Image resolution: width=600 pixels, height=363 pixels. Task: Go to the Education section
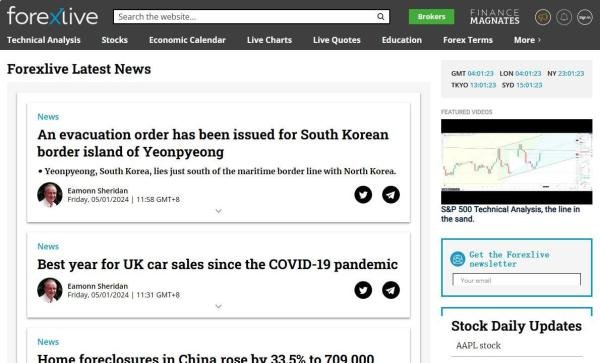(401, 40)
